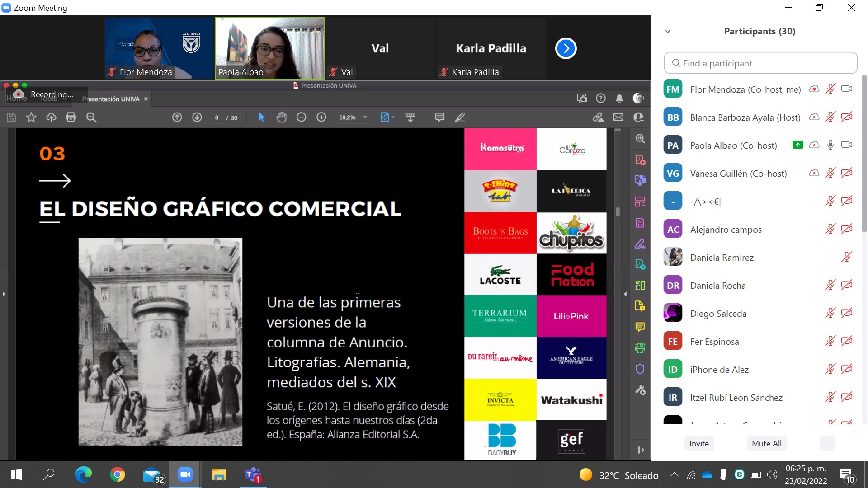
Task: Toggle Blanca Barboza Ayala's muted microphone
Action: click(830, 117)
